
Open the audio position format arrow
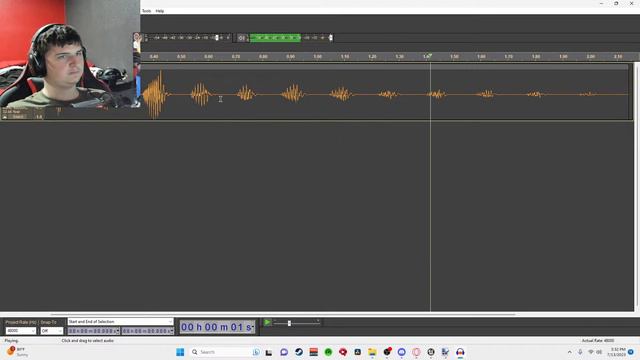253,327
